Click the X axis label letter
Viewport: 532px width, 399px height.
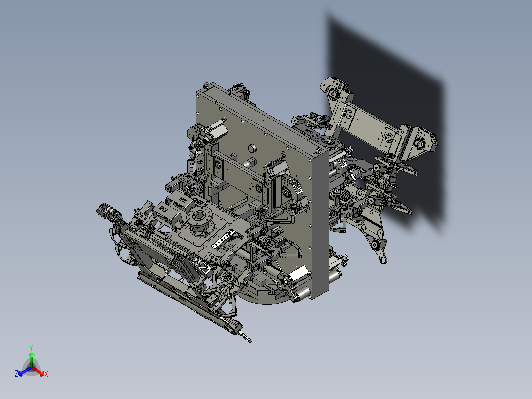pyautogui.click(x=46, y=374)
